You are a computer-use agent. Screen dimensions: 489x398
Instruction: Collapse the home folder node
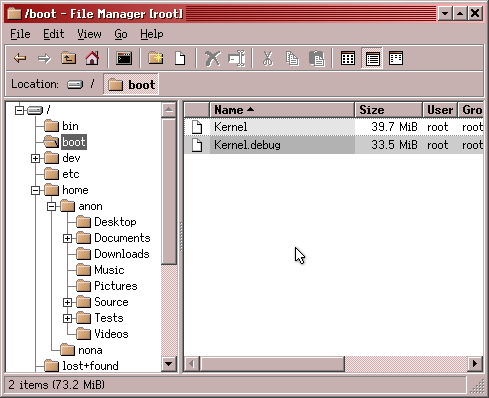click(x=35, y=190)
